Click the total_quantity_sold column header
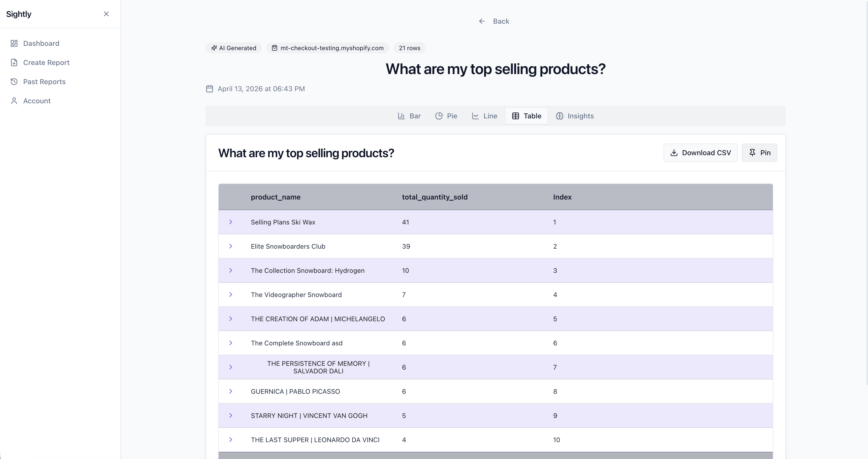 point(435,197)
